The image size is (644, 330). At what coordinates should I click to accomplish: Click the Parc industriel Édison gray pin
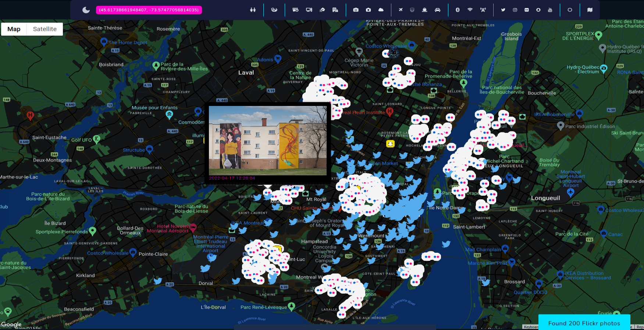pyautogui.click(x=561, y=126)
